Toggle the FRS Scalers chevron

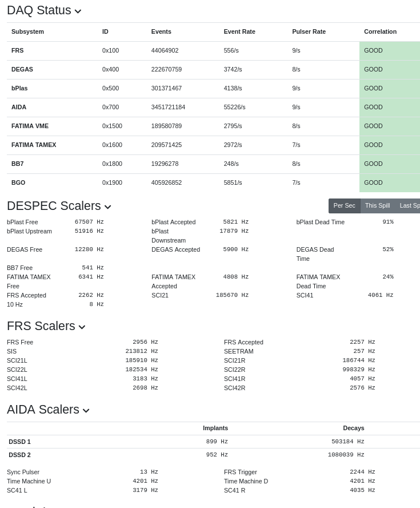[x=82, y=327]
